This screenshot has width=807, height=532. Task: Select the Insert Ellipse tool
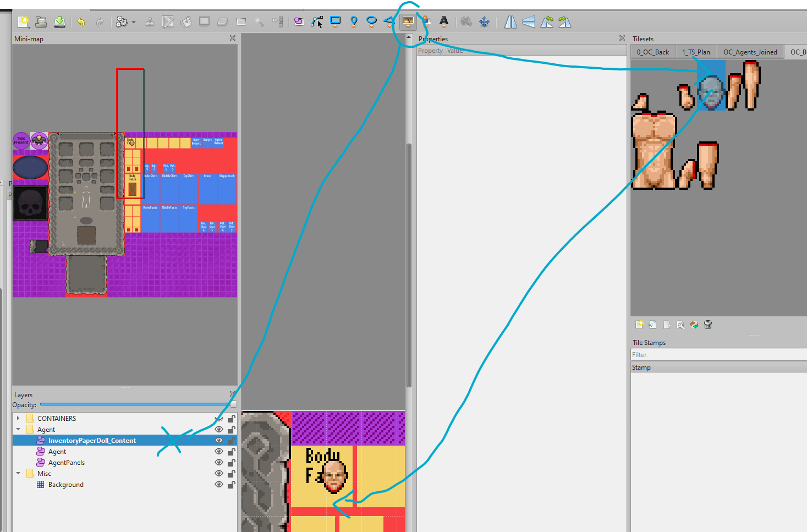[372, 22]
